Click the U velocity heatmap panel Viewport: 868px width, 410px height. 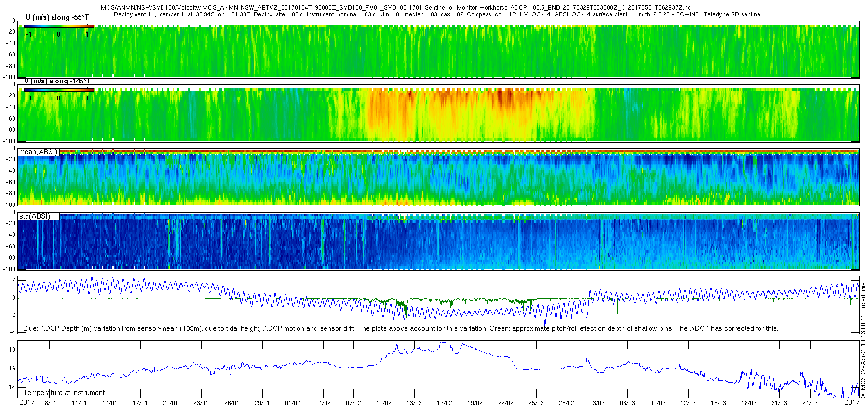[x=439, y=49]
